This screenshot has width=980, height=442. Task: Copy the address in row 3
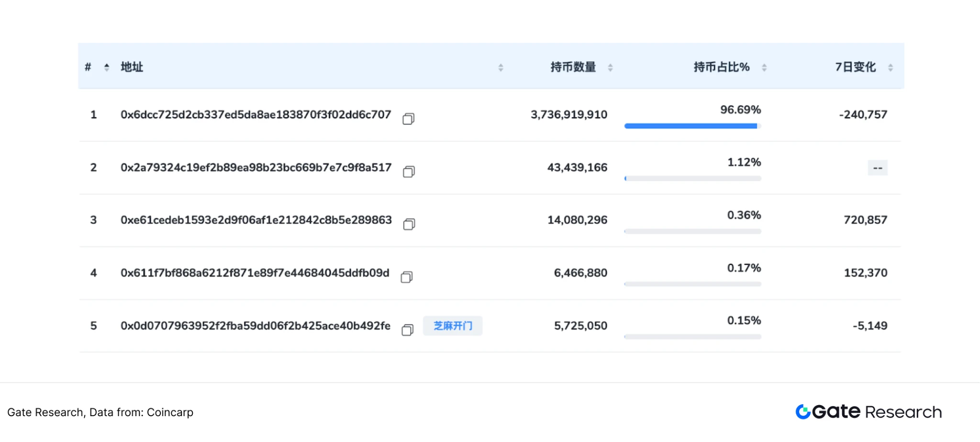pos(409,224)
